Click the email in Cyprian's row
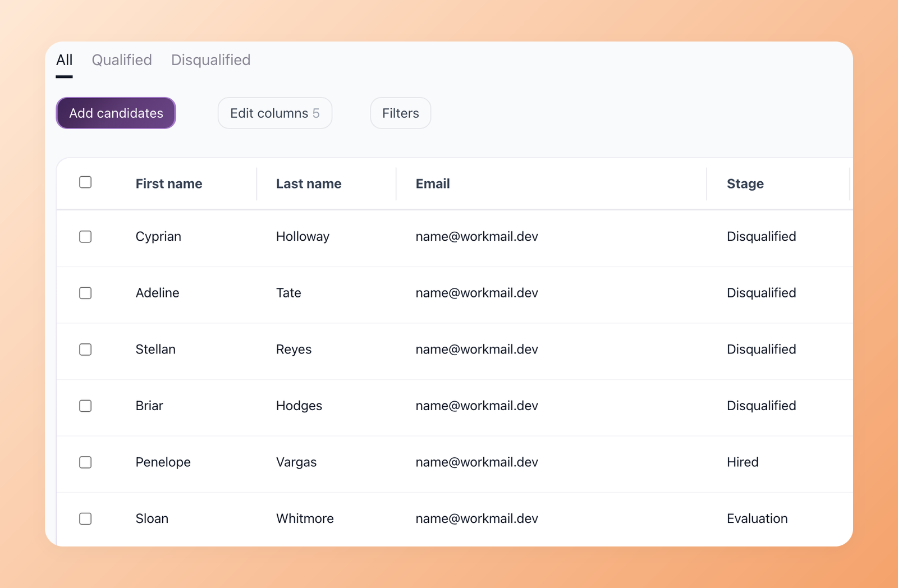Screen dimensions: 898x588 pyautogui.click(x=477, y=237)
